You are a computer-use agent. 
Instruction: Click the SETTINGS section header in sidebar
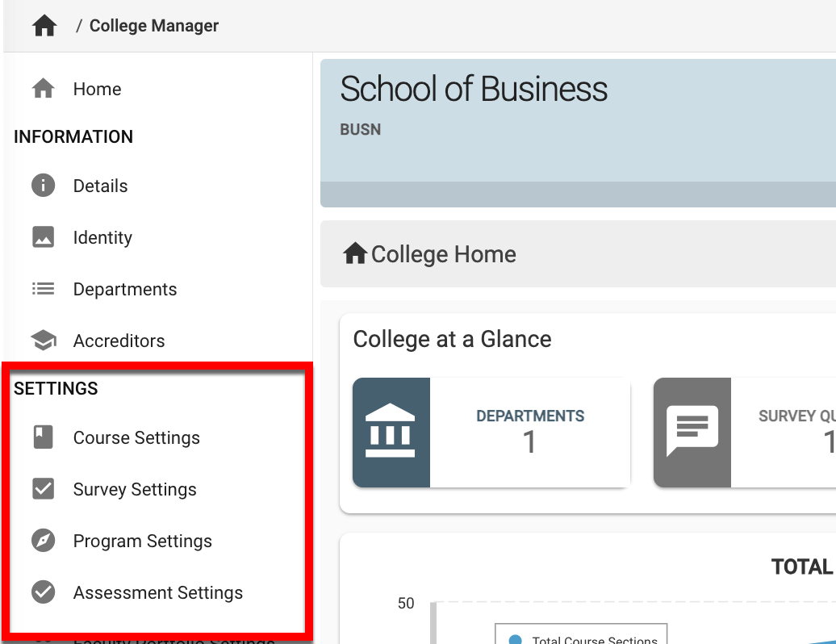pyautogui.click(x=56, y=388)
